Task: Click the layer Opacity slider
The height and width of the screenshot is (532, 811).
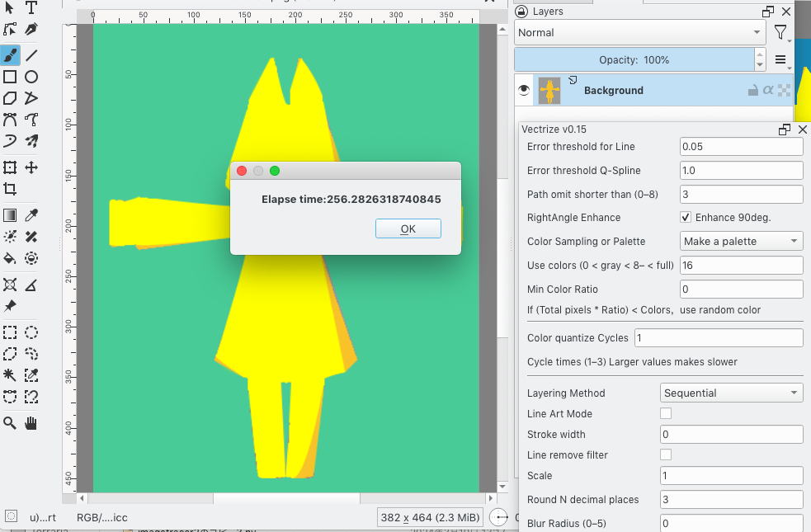Action: [634, 60]
